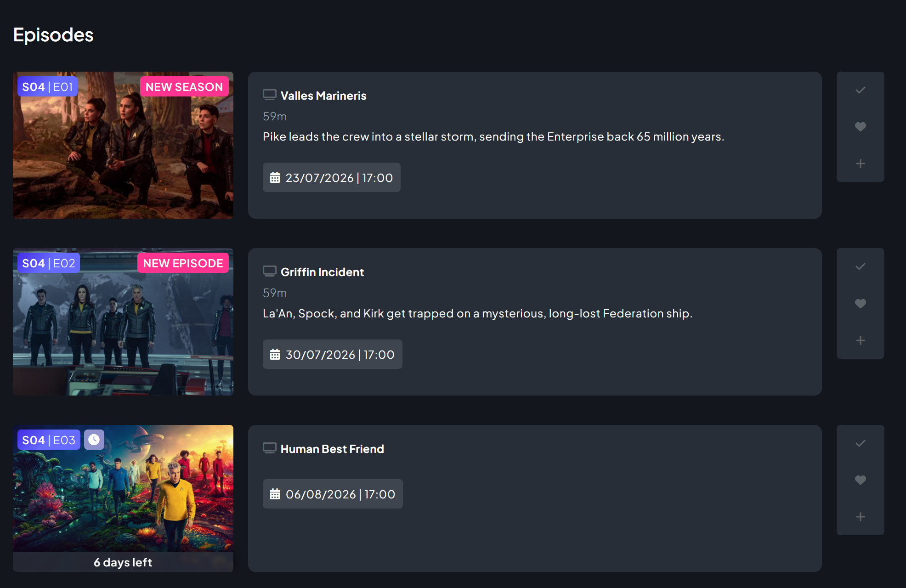Click the NEW SEASON badge
This screenshot has width=906, height=588.
point(184,86)
